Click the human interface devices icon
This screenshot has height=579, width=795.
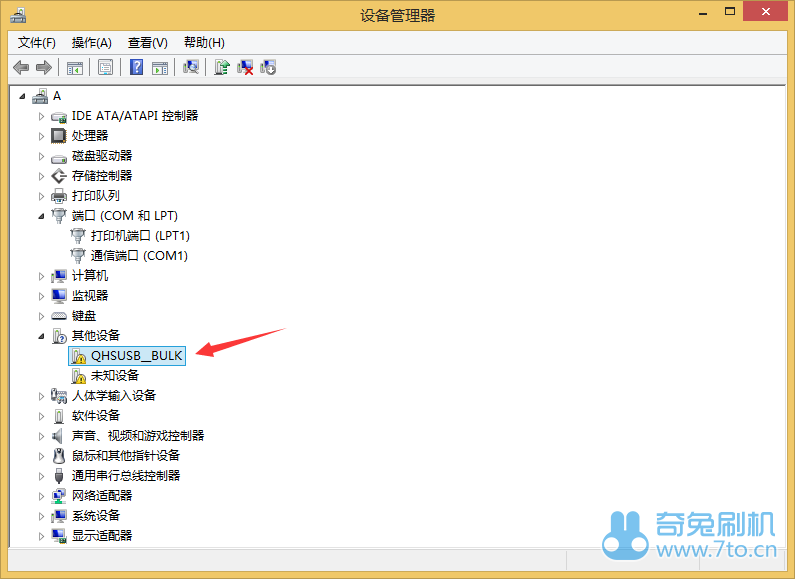coord(59,396)
